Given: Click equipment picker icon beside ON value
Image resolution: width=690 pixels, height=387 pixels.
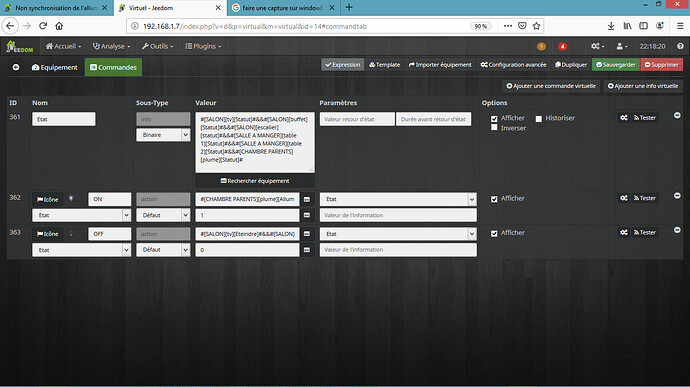Looking at the screenshot, I should pos(307,199).
